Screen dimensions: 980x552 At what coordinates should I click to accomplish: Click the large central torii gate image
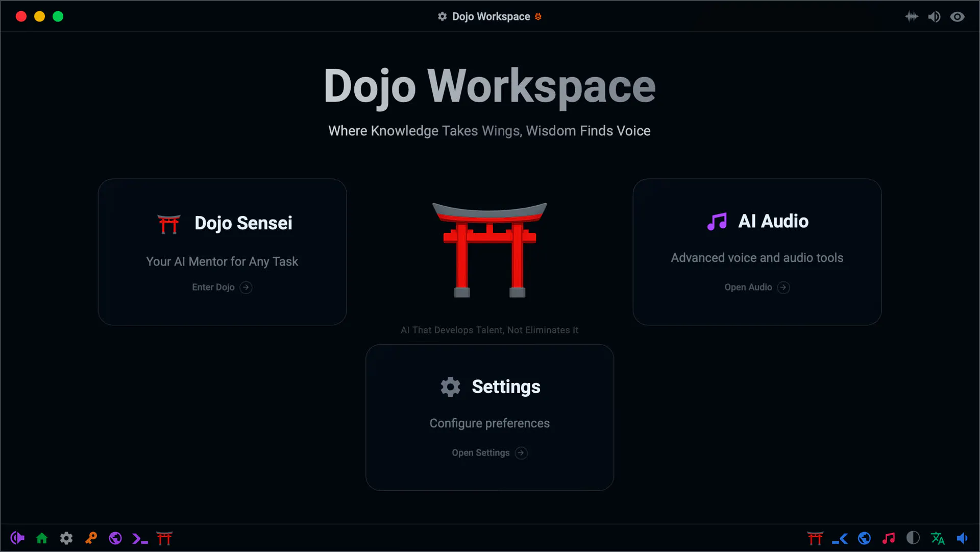(x=489, y=250)
